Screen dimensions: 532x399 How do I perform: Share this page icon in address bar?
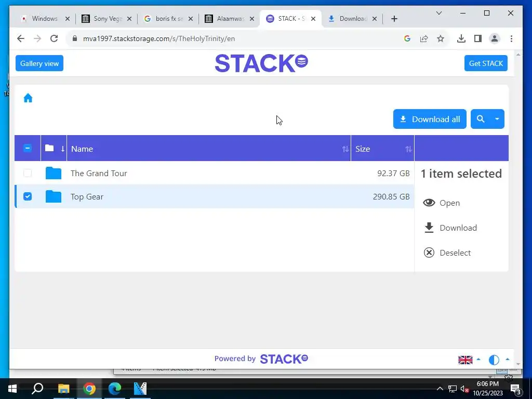pos(424,38)
